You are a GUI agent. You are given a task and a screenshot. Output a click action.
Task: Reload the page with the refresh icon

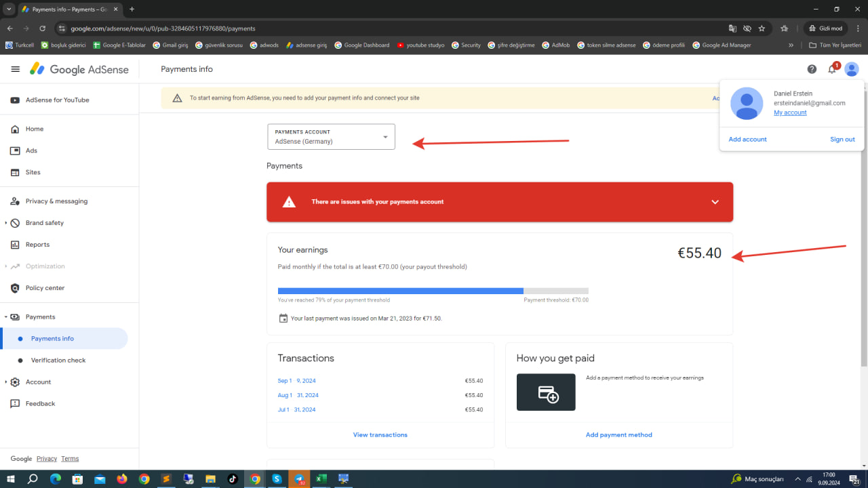[43, 28]
